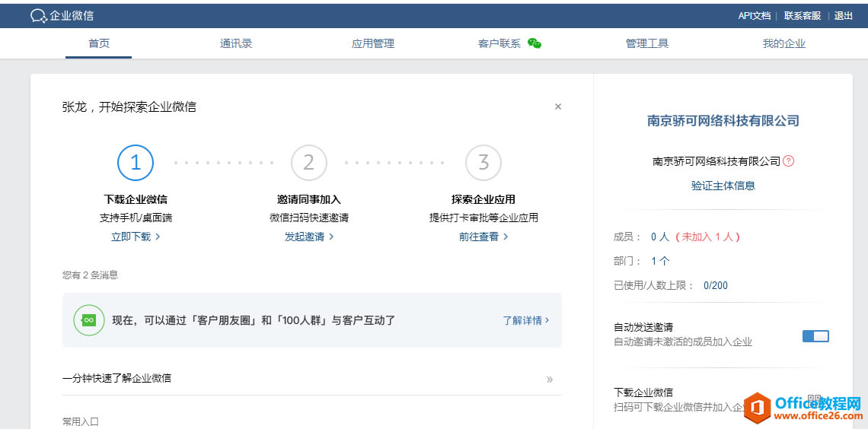Click the step 2 circle icon
868x429 pixels.
point(309,163)
